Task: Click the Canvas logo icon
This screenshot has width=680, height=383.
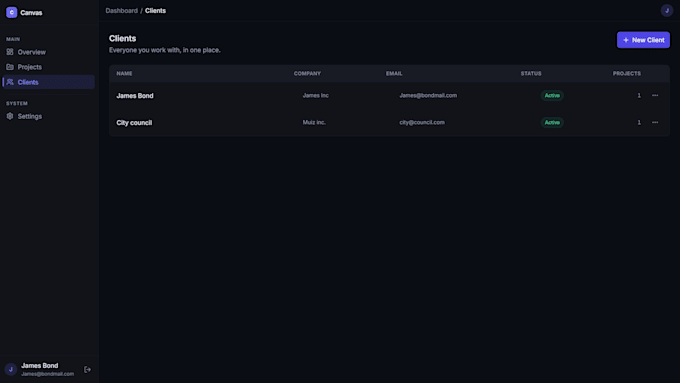Action: (12, 13)
